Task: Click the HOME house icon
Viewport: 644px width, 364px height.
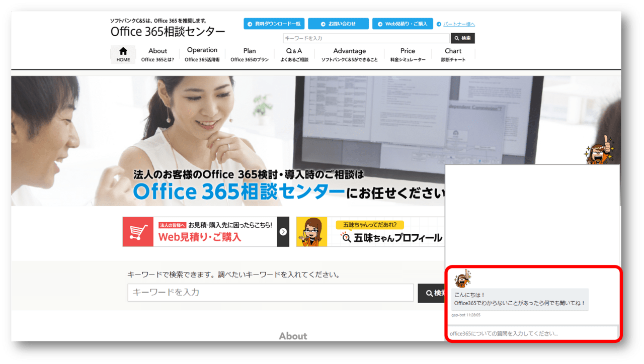Action: (x=123, y=51)
